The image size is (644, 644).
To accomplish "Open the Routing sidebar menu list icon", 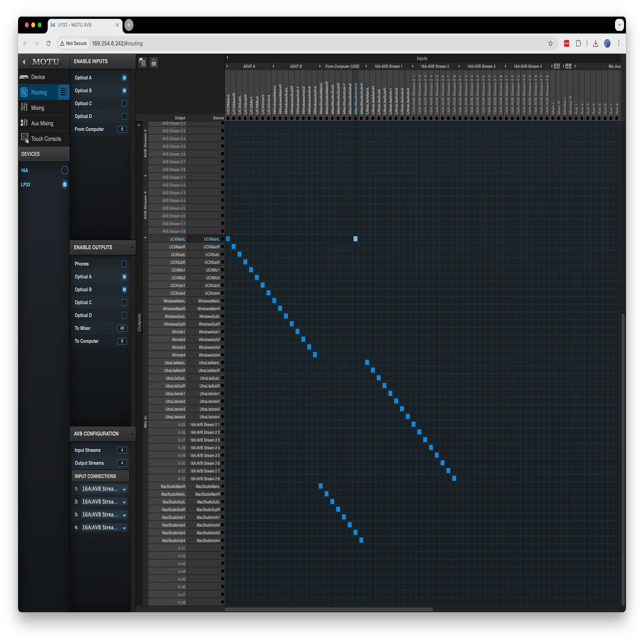I will click(x=64, y=92).
